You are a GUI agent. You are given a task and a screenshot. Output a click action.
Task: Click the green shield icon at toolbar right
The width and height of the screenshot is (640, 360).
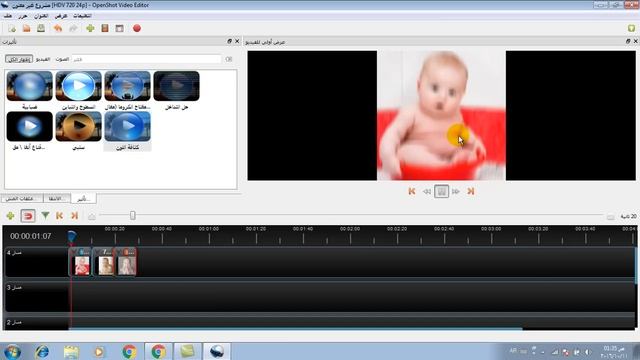click(631, 28)
